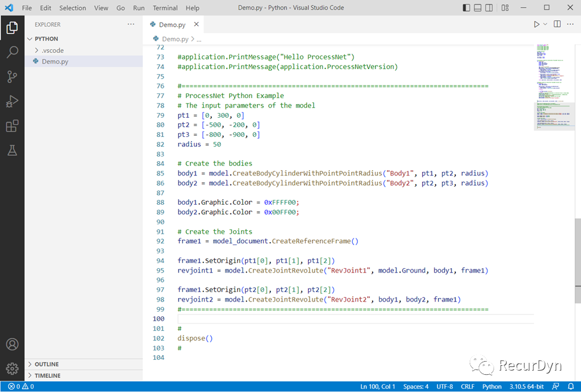This screenshot has width=581, height=392.
Task: Open the Terminal menu
Action: click(x=165, y=8)
